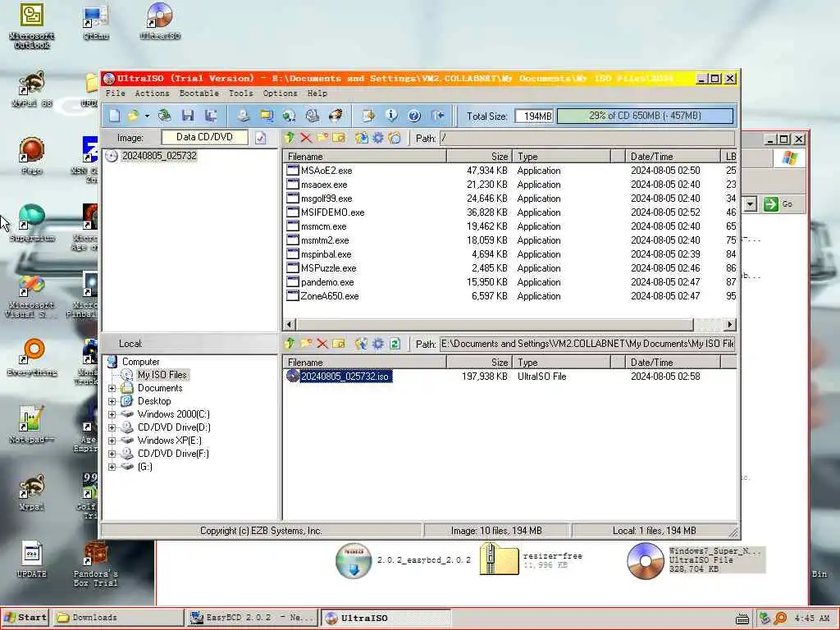
Task: Expand the Desktop tree node
Action: click(112, 401)
